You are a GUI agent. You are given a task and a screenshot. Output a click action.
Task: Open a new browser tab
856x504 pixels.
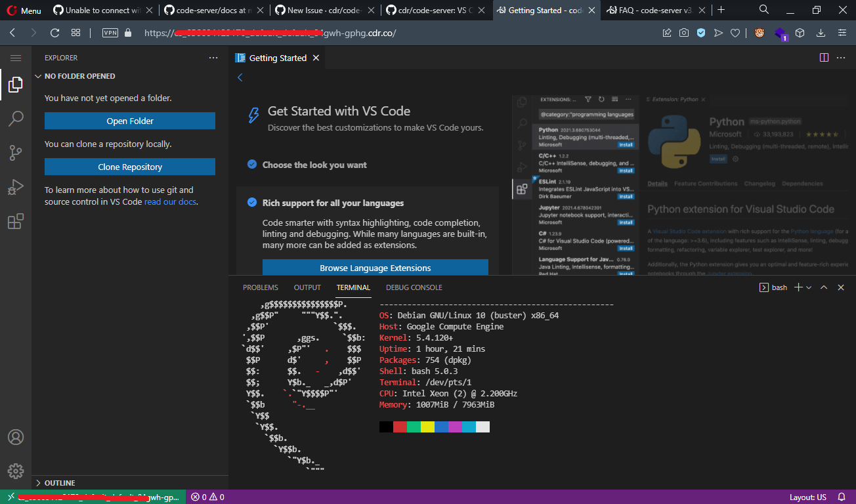click(x=721, y=10)
